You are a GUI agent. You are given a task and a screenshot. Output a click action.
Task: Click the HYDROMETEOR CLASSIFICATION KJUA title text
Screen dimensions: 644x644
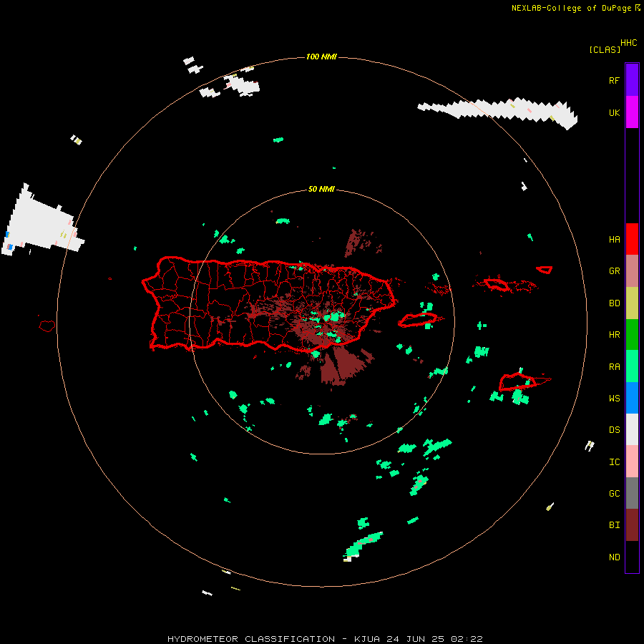coord(325,639)
